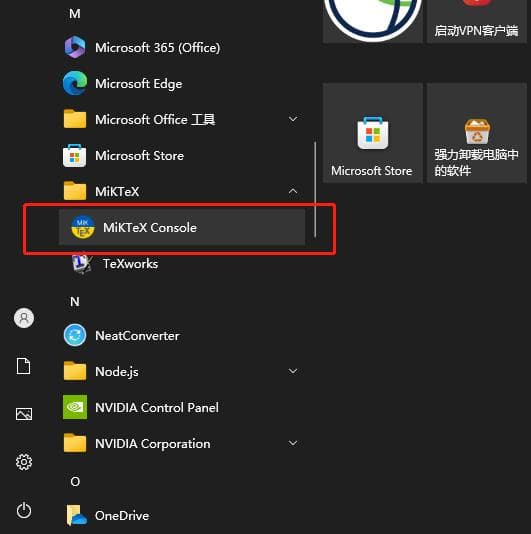Viewport: 531px width, 534px height.
Task: Select the "MiKTeX Console" text label
Action: click(x=150, y=227)
